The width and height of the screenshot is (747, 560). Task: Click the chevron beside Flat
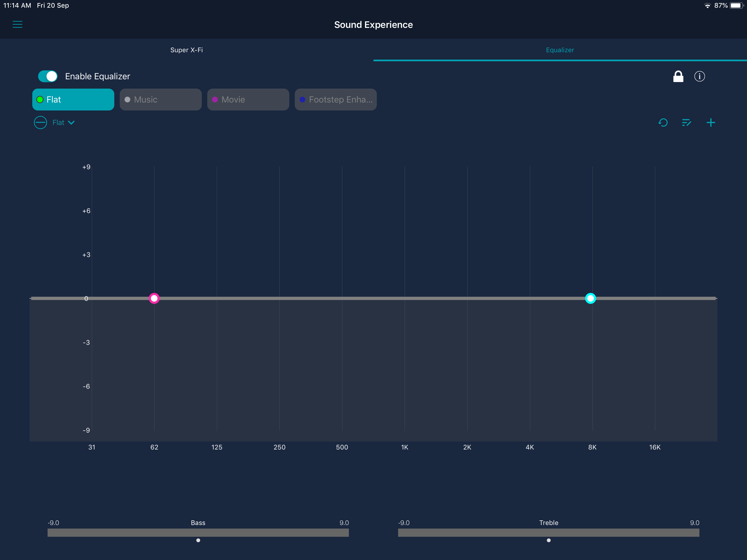[71, 122]
